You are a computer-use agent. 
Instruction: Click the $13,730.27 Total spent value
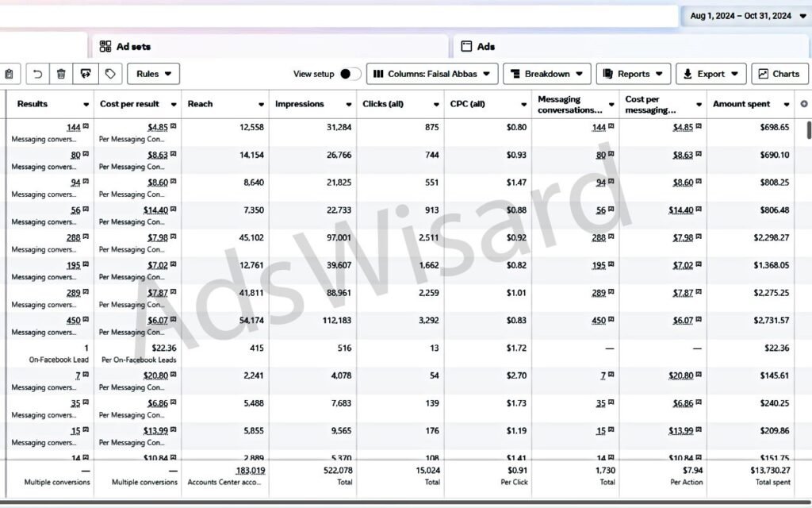[x=770, y=471]
